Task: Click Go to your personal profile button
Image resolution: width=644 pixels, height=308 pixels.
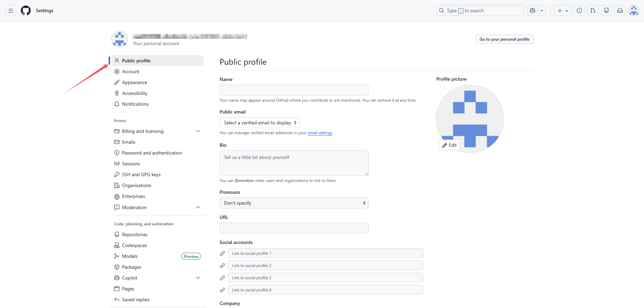Action: click(504, 39)
